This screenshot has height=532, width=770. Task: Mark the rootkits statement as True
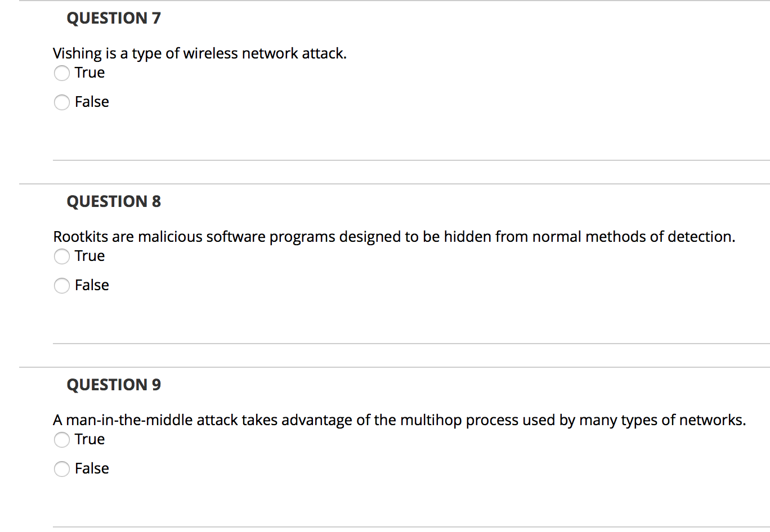click(62, 256)
